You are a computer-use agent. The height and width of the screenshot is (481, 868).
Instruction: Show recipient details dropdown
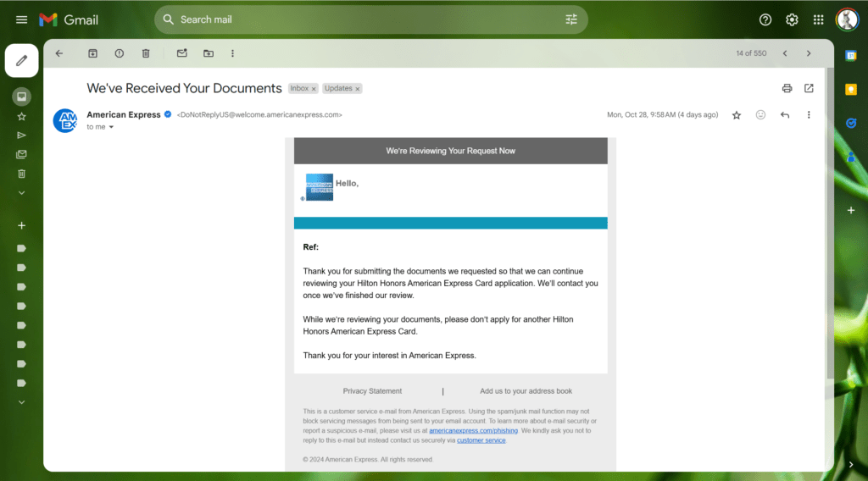(x=111, y=127)
